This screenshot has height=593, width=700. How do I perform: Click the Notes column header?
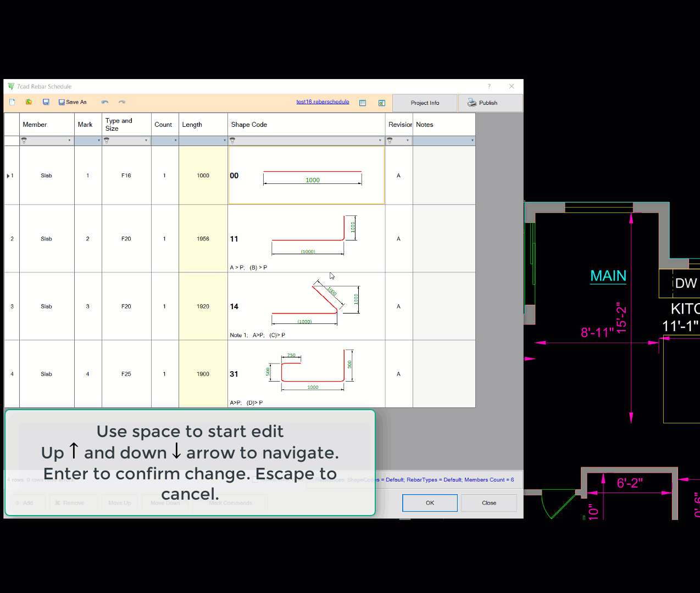tap(444, 125)
